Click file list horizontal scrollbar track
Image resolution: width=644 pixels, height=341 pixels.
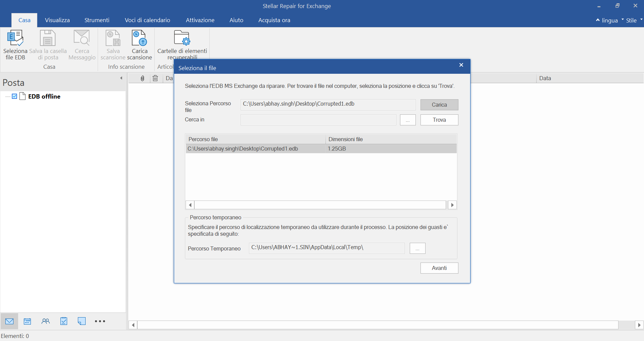[320, 205]
